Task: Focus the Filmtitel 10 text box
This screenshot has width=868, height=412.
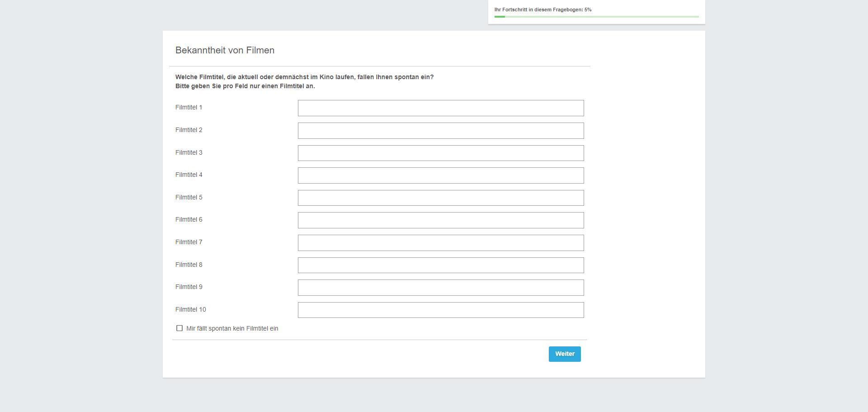Action: coord(441,310)
